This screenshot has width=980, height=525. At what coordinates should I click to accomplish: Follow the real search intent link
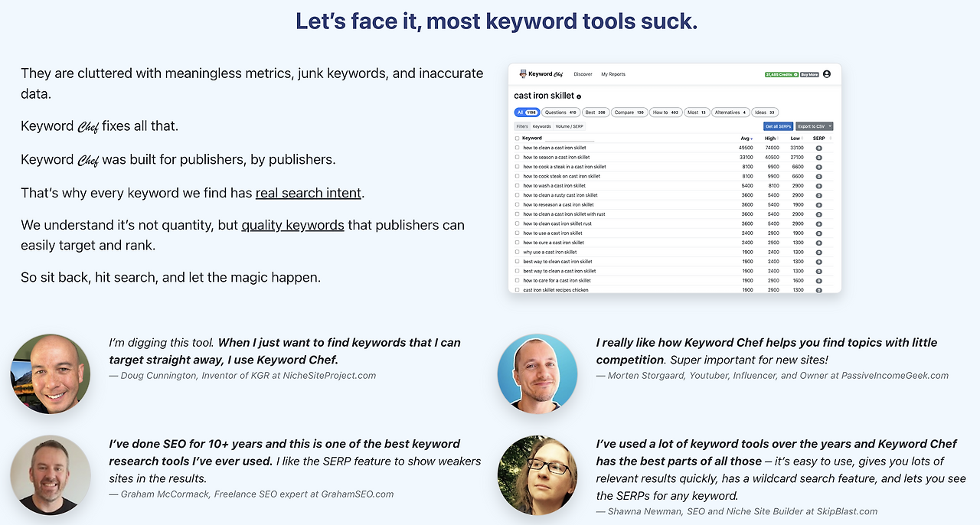pyautogui.click(x=309, y=193)
